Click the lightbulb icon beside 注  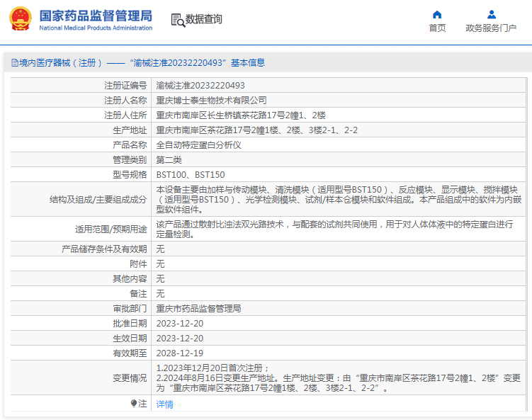134,404
